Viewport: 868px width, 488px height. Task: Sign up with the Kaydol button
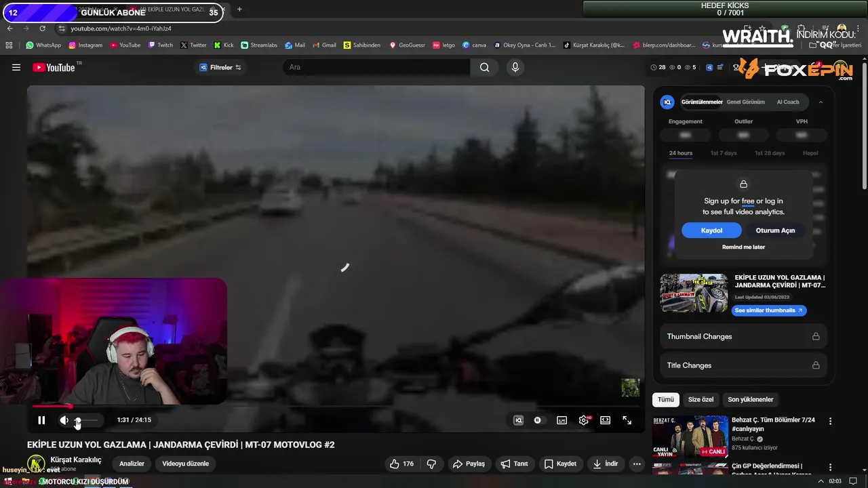[711, 230]
